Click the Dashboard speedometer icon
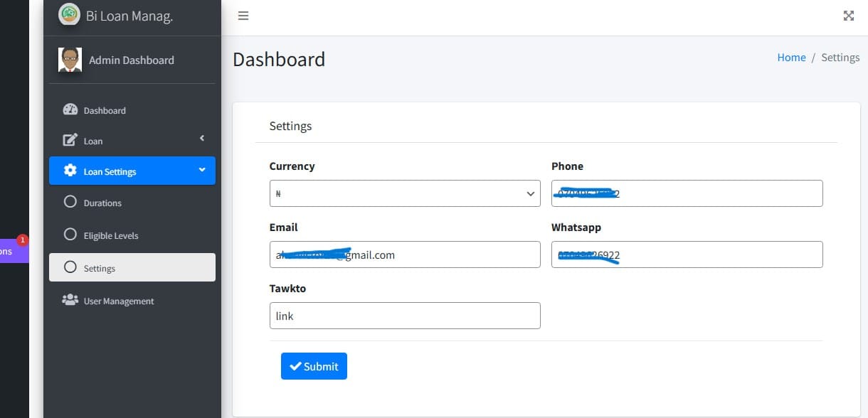The width and height of the screenshot is (868, 418). (70, 109)
